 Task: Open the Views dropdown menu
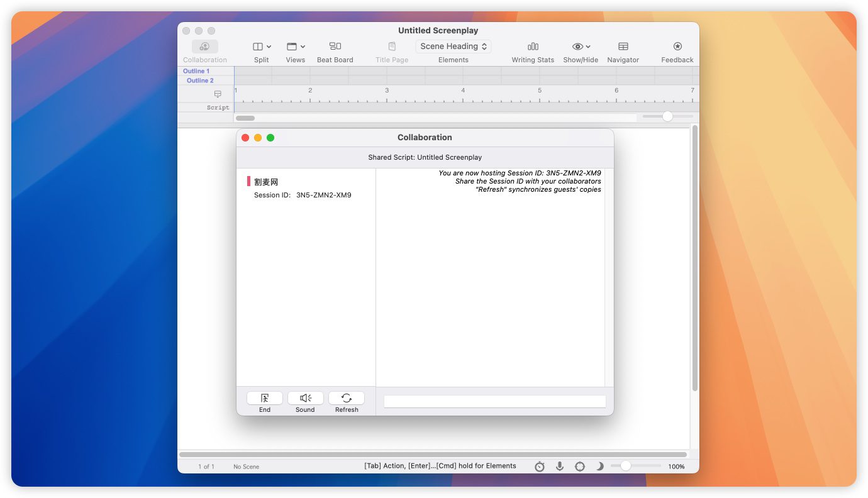[x=295, y=47]
